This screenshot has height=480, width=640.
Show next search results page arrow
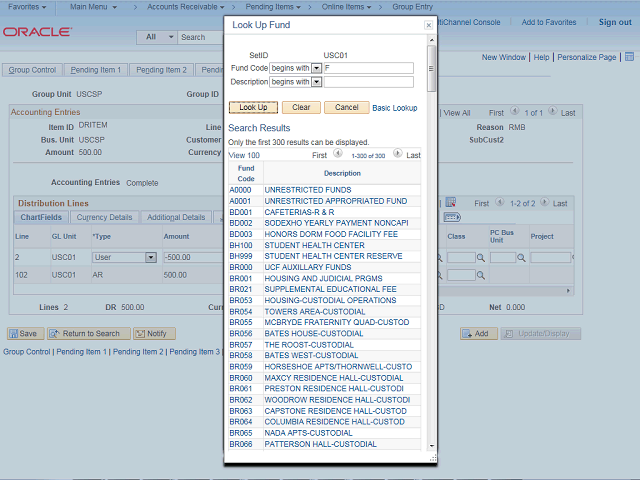point(397,153)
